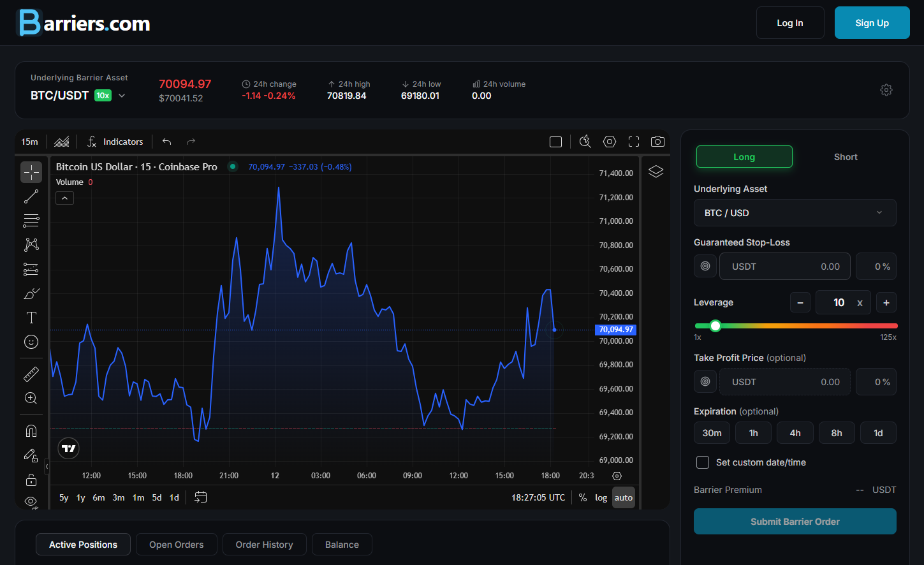
Task: Click the leverage slider handle
Action: pyautogui.click(x=715, y=326)
